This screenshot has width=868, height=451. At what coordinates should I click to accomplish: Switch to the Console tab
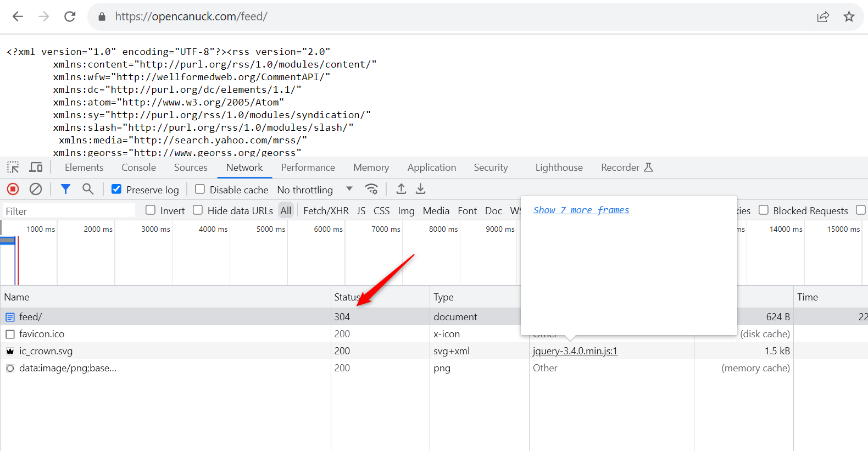click(138, 168)
